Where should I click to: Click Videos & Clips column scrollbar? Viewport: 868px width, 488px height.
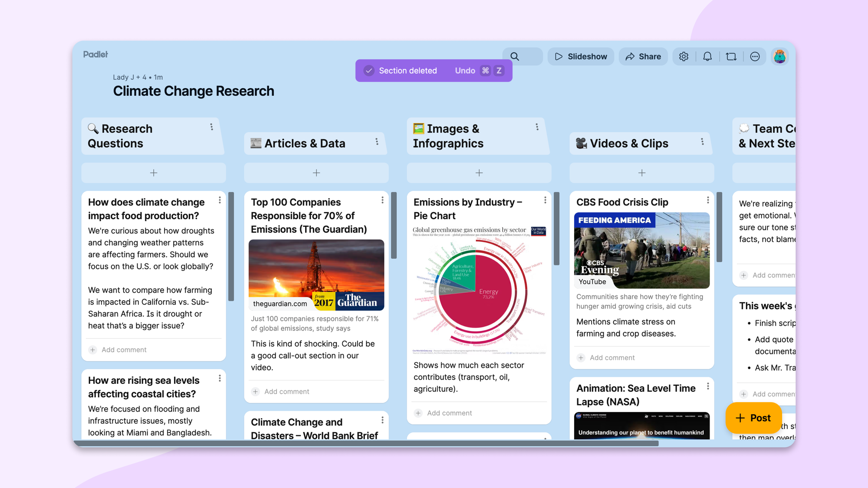[x=720, y=227]
